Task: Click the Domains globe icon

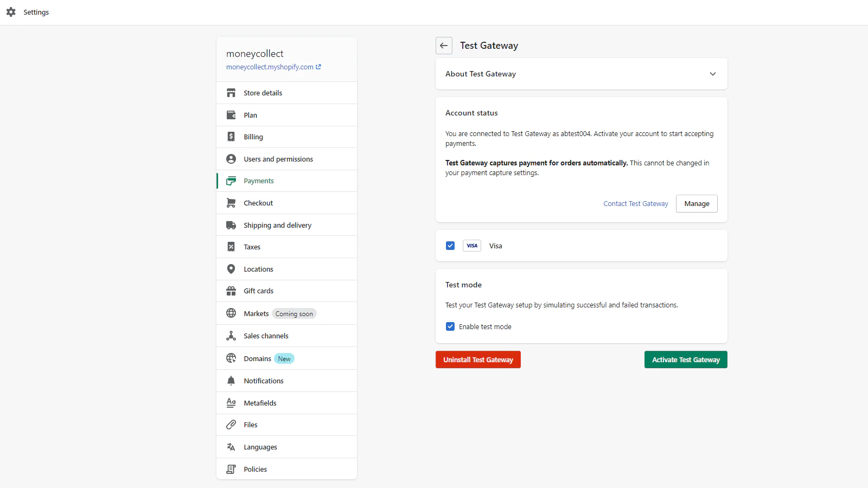Action: [231, 358]
